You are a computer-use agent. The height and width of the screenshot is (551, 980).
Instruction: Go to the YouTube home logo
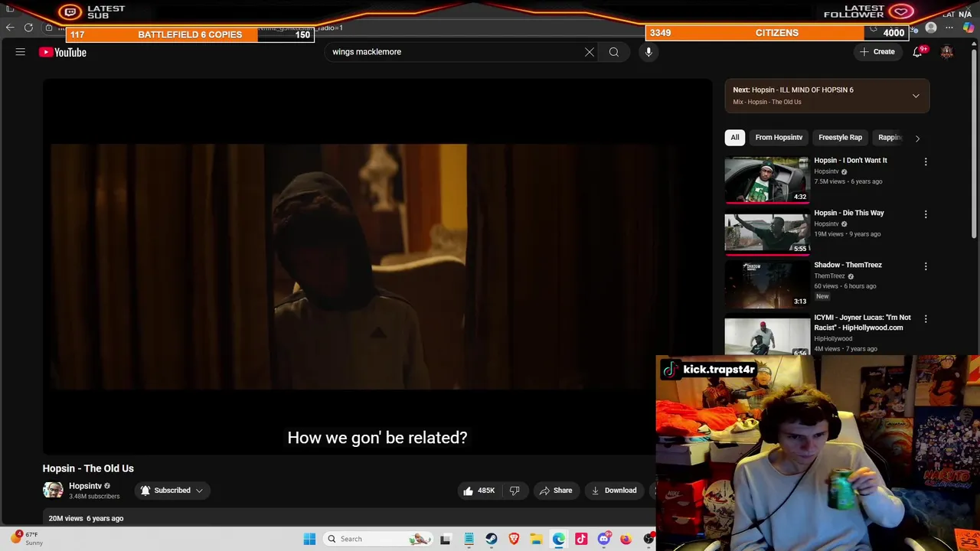pyautogui.click(x=63, y=52)
